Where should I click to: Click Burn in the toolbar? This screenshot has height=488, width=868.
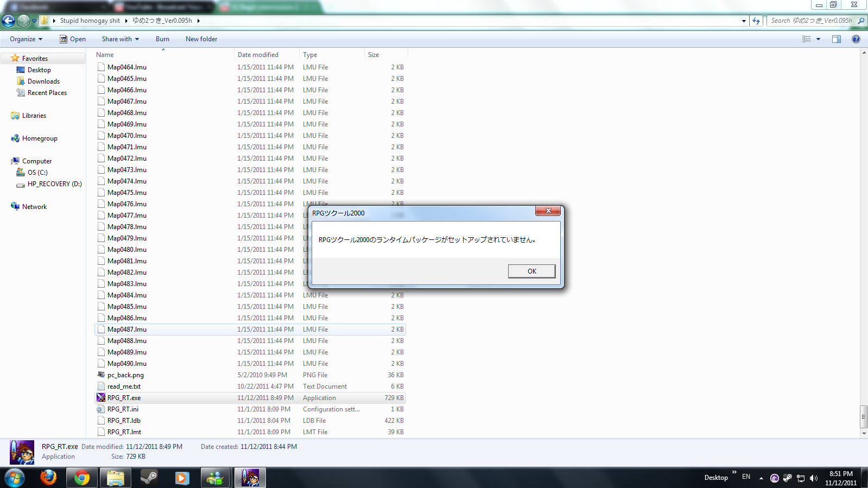click(x=162, y=39)
